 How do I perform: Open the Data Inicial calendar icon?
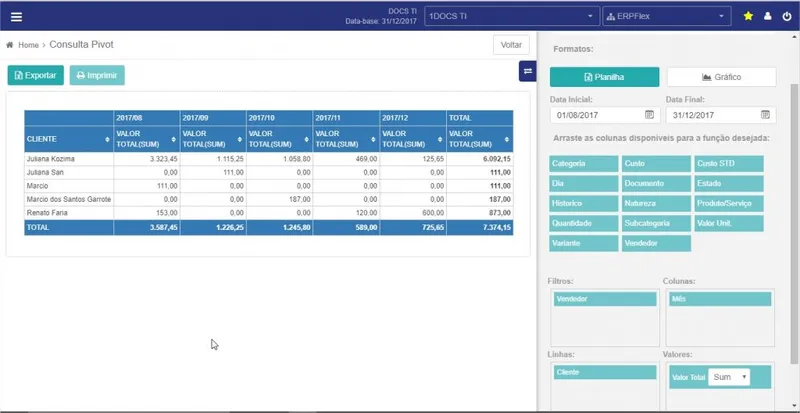(x=649, y=115)
